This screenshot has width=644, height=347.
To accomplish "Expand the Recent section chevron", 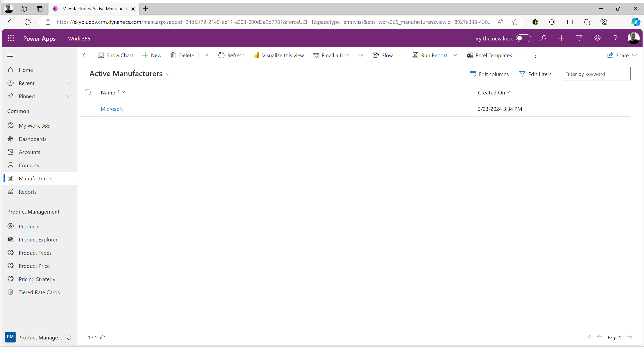I will click(69, 83).
